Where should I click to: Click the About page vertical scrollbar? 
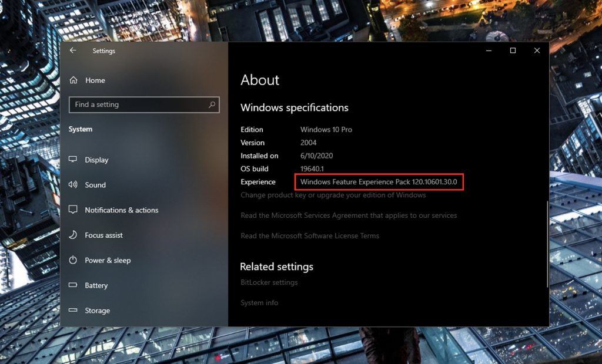(x=547, y=244)
